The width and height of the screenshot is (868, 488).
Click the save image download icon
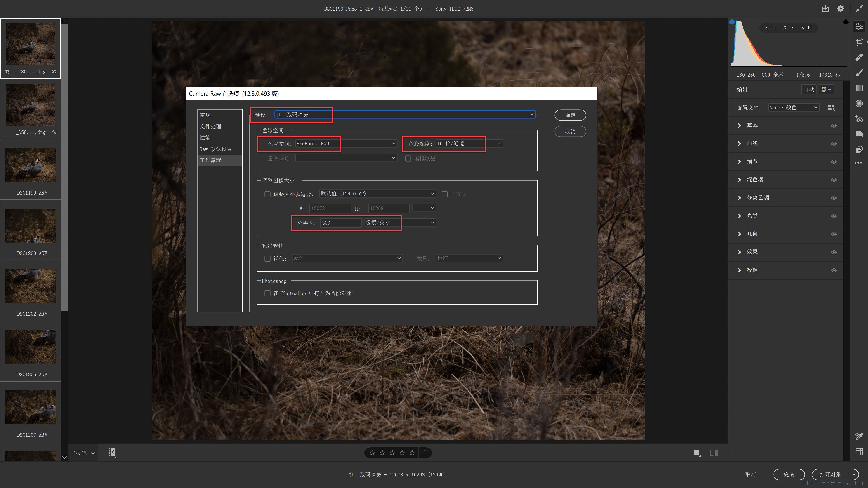[x=825, y=9]
